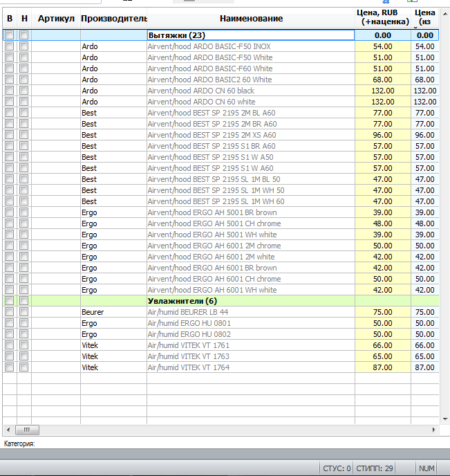450x476 pixels.
Task: Check Н box for BEST SP 2195 2M XS A60
Action: click(24, 135)
